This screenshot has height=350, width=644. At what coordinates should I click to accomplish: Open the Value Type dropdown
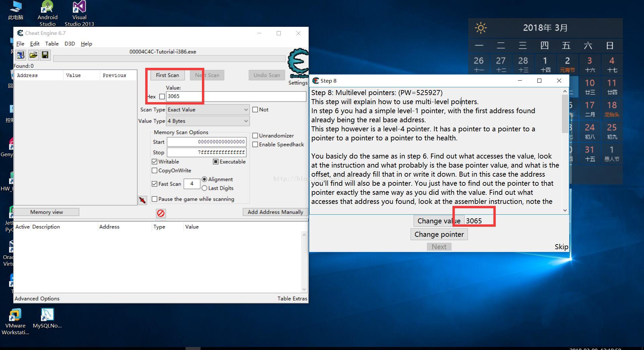point(208,121)
